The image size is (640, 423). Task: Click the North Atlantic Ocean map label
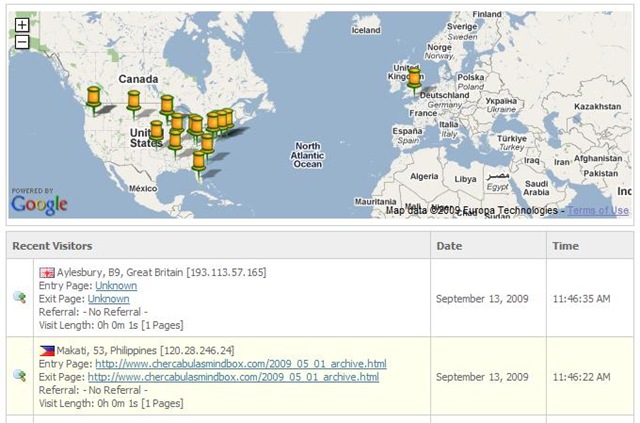[x=307, y=155]
